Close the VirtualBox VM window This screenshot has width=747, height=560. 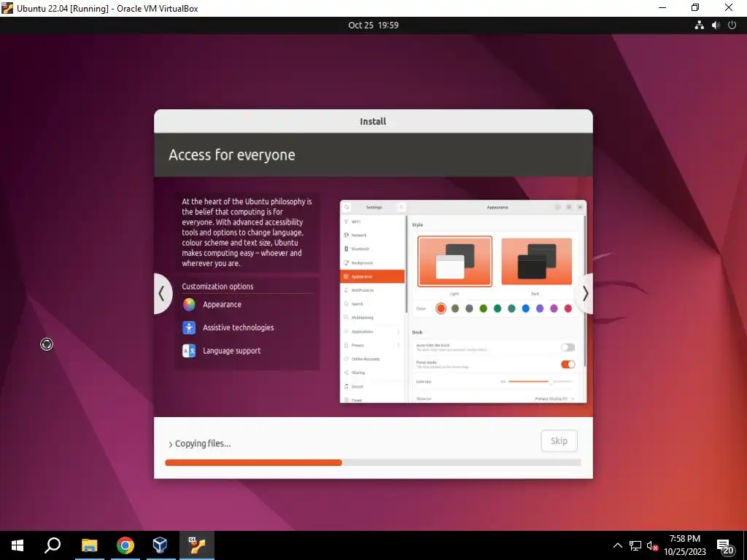pos(729,8)
